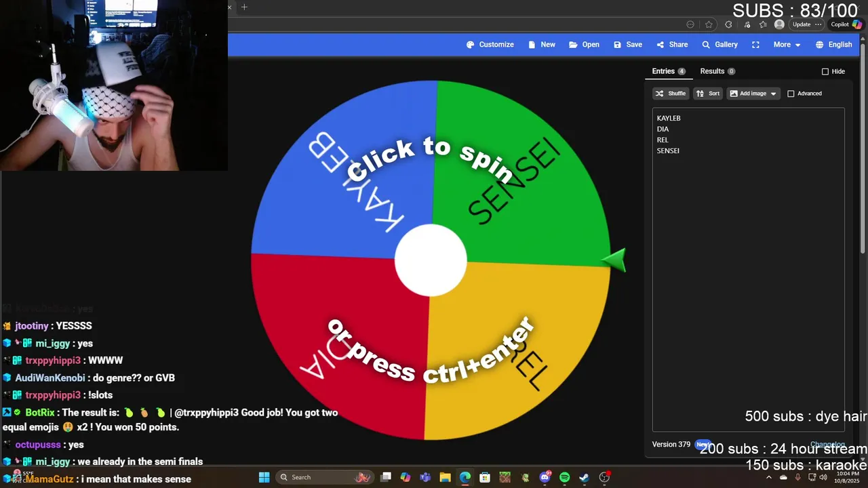The image size is (868, 488).
Task: Open a new browser tab
Action: [244, 7]
